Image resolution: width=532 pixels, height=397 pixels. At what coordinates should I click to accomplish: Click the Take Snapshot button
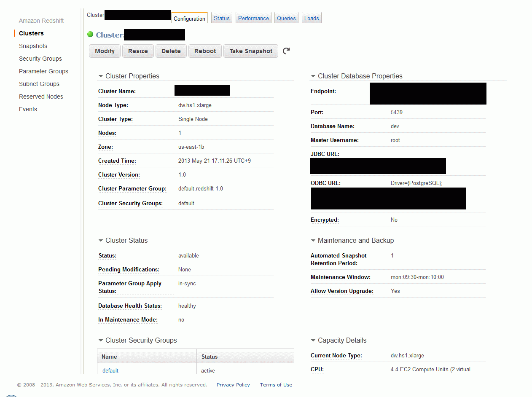click(x=251, y=51)
